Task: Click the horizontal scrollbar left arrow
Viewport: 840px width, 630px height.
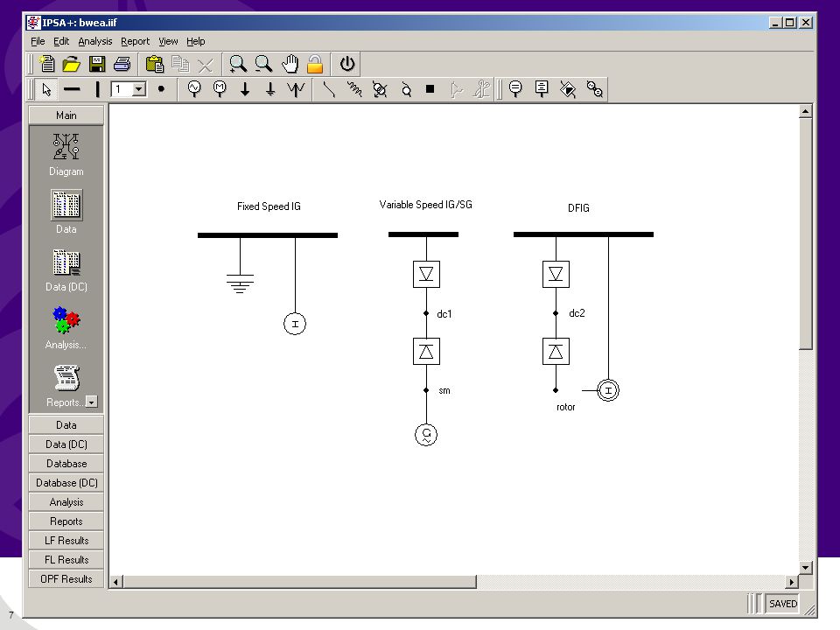Action: [x=115, y=582]
